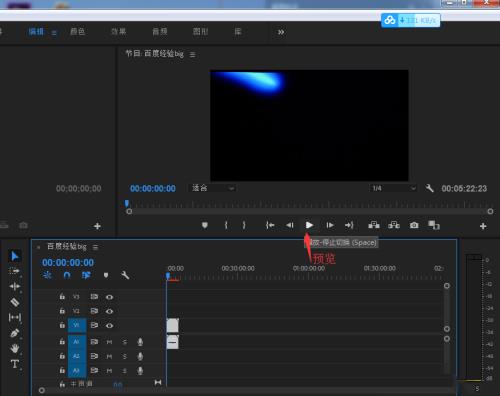Screen dimensions: 500x396
Task: Toggle sync lock on V1 track
Action: (x=94, y=325)
